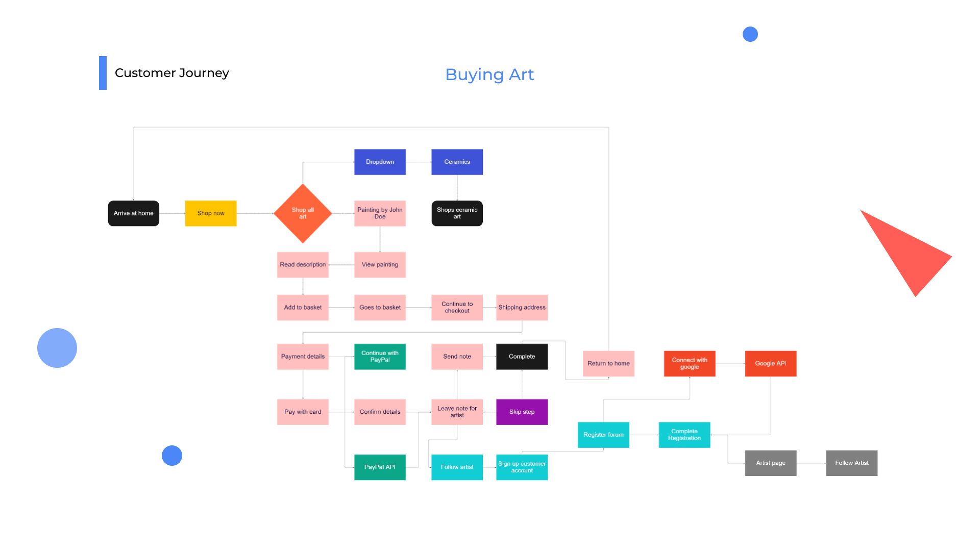
Task: Select the 'Continue to checkout' box
Action: click(x=457, y=308)
